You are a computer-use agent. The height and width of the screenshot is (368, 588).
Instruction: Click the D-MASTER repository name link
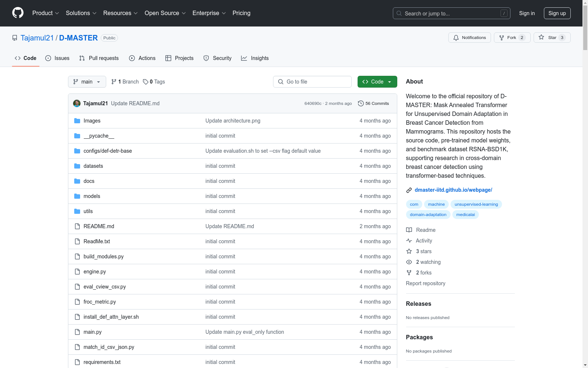(78, 38)
